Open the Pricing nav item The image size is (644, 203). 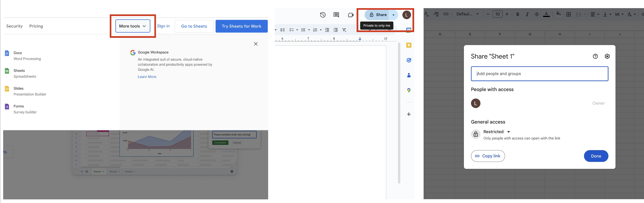pos(36,26)
